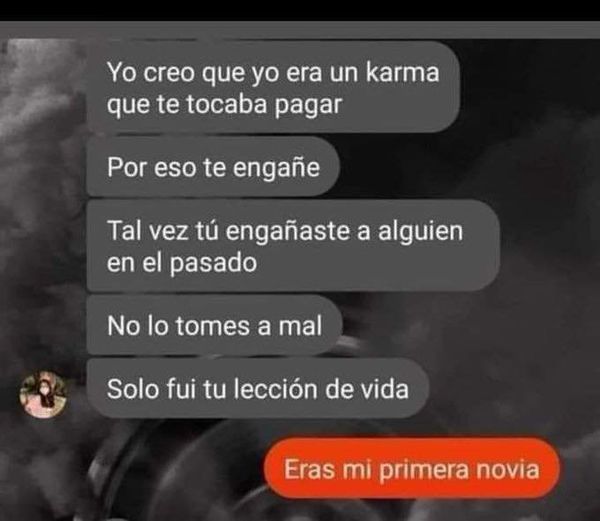The image size is (600, 521).
Task: Click the word 'alguien' in third message
Action: point(420,231)
